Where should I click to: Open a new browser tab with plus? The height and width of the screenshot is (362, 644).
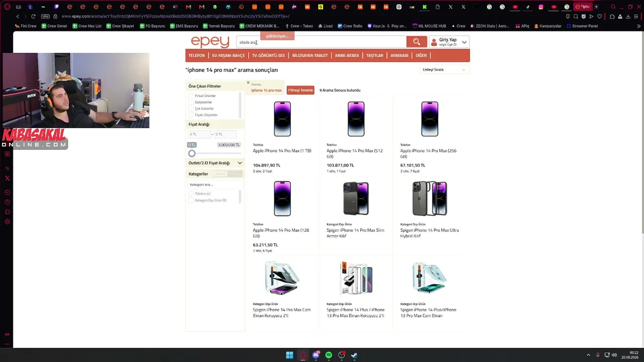point(596,7)
